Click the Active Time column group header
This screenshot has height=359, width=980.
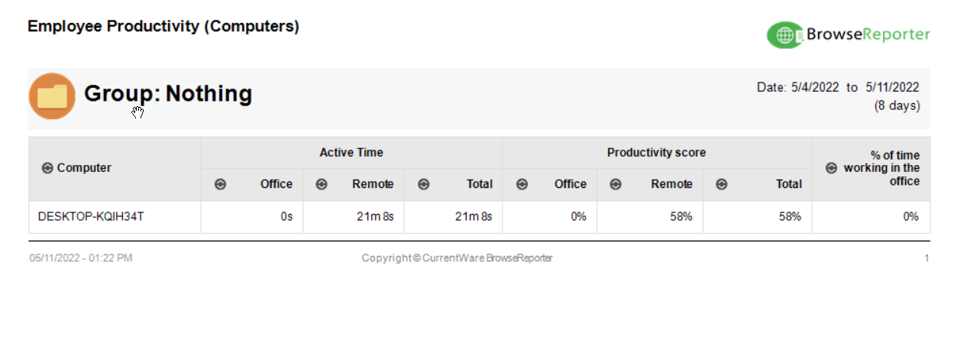[351, 153]
